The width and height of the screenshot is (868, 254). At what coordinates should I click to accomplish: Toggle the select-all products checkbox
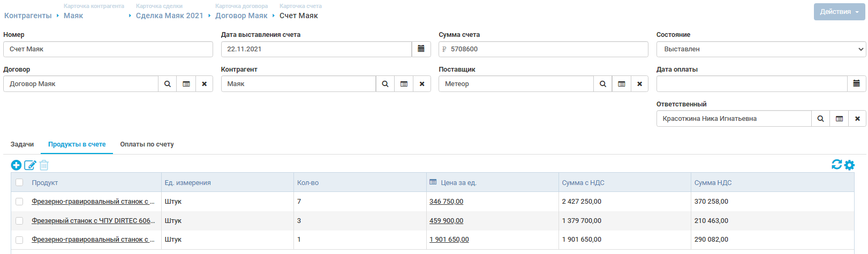click(19, 182)
